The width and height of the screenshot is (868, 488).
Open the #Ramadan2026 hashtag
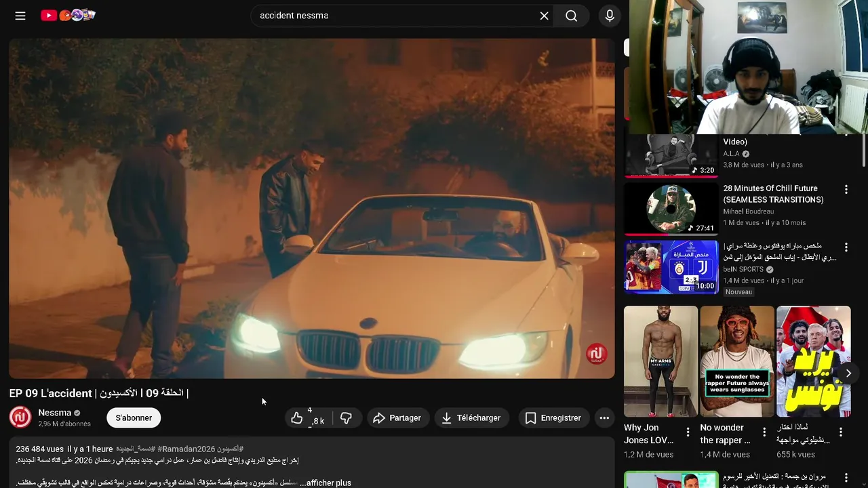click(x=186, y=449)
